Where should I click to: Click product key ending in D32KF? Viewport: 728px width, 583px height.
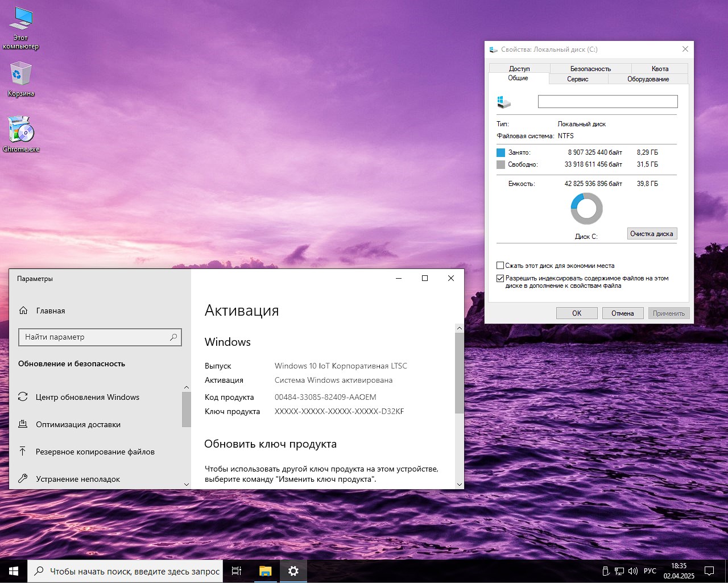pyautogui.click(x=340, y=411)
